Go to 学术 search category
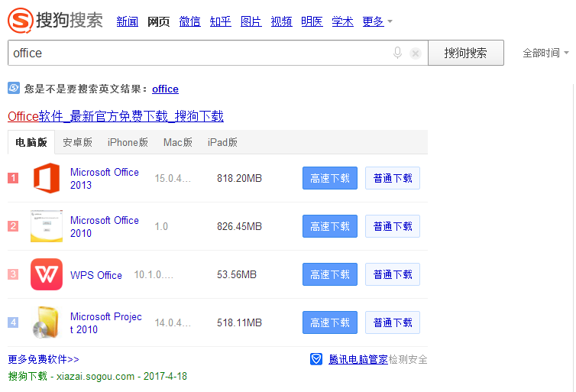This screenshot has width=576, height=392. (342, 21)
